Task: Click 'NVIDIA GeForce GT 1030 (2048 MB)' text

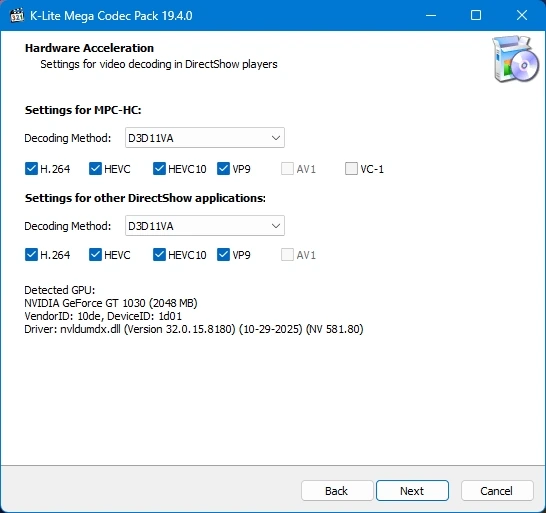Action: point(111,303)
